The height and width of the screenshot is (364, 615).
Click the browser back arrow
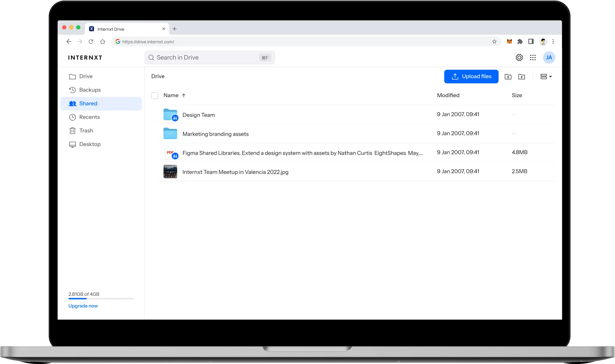tap(69, 41)
